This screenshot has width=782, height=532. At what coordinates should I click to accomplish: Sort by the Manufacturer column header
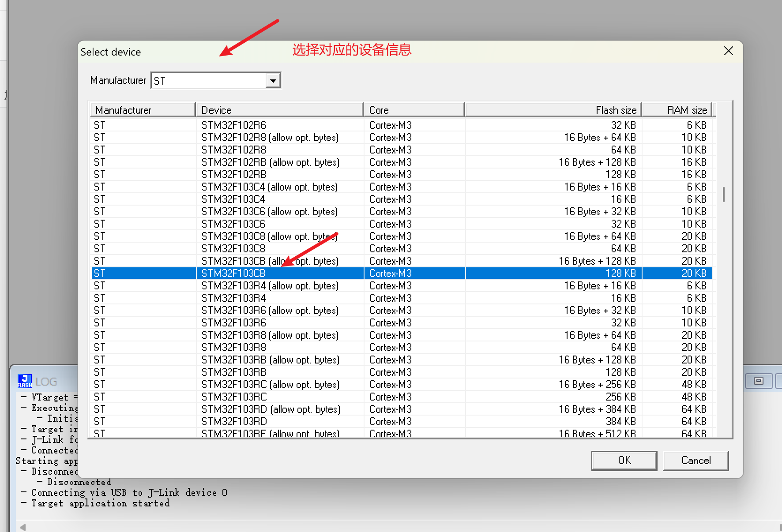click(x=143, y=110)
